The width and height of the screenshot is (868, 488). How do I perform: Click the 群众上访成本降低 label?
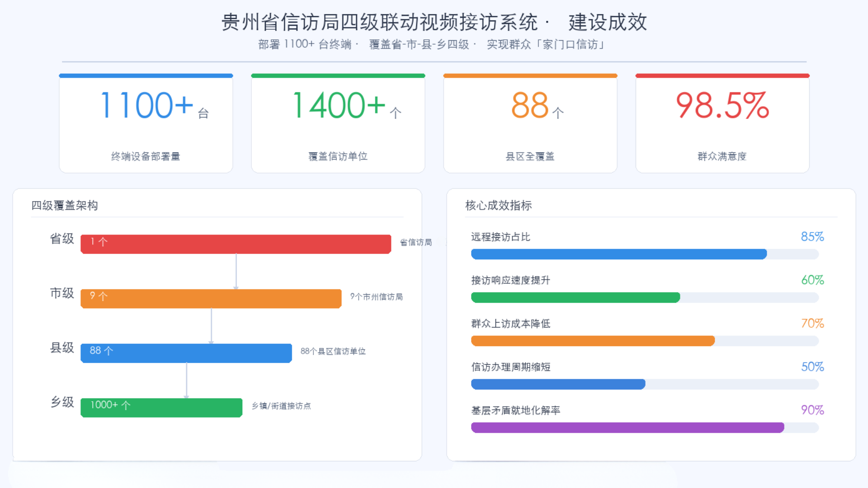pyautogui.click(x=510, y=324)
